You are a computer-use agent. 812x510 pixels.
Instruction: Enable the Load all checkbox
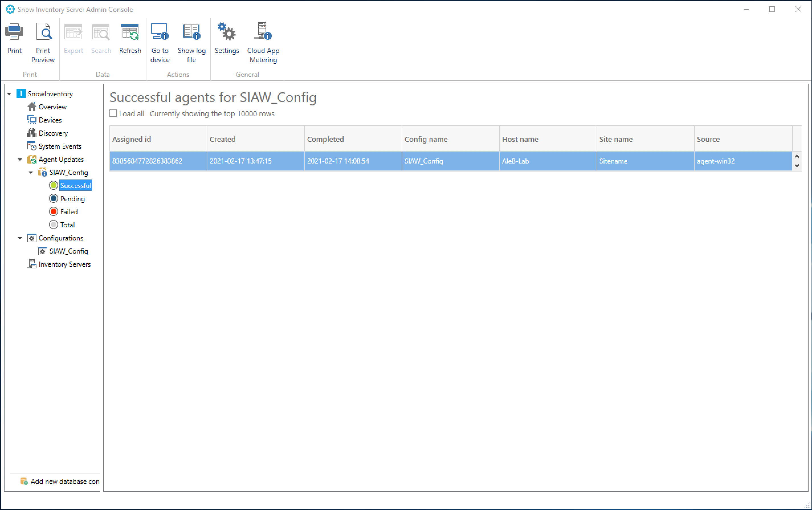coord(113,113)
